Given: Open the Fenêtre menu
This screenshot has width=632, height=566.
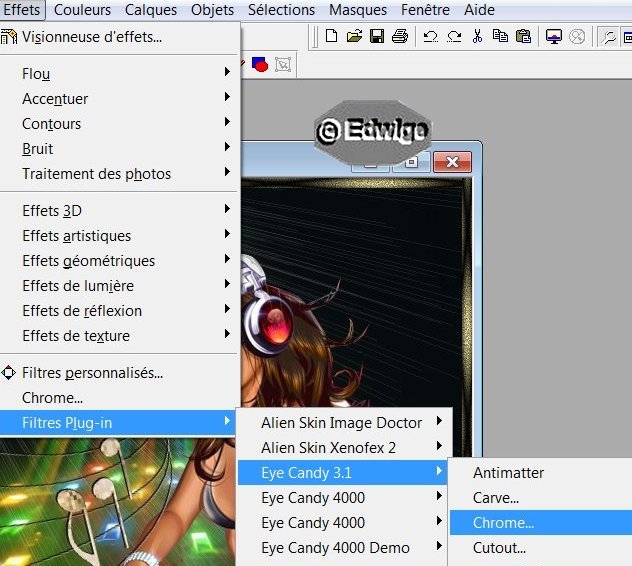Looking at the screenshot, I should 425,9.
